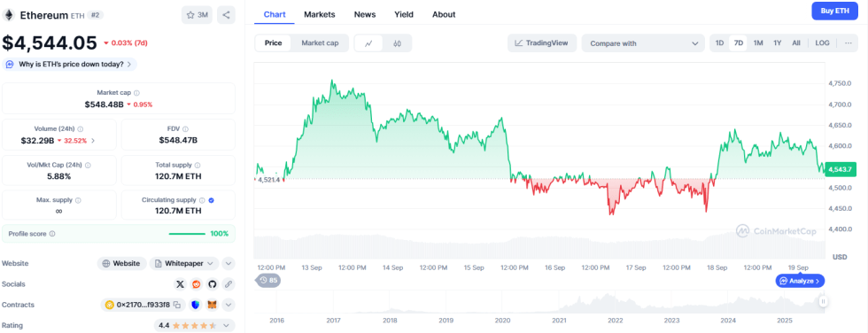Open the 'Why is ETH's price down today?' link

[x=70, y=64]
